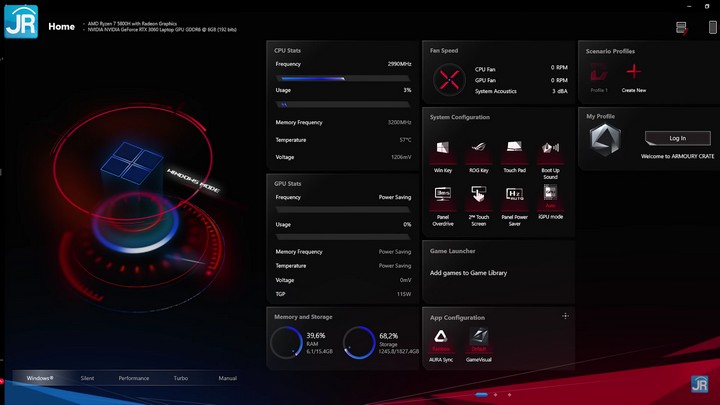Click the CPU Stats heading
The image size is (720, 405).
[287, 51]
